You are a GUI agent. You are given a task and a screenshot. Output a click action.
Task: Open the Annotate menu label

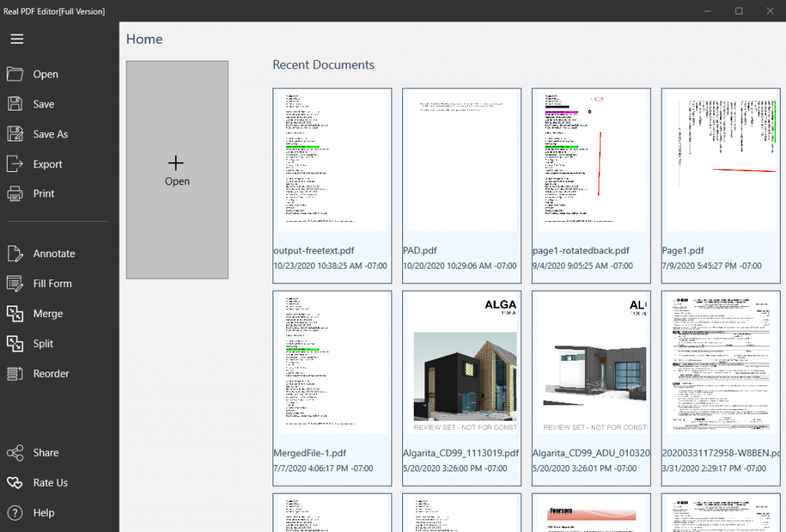(54, 253)
